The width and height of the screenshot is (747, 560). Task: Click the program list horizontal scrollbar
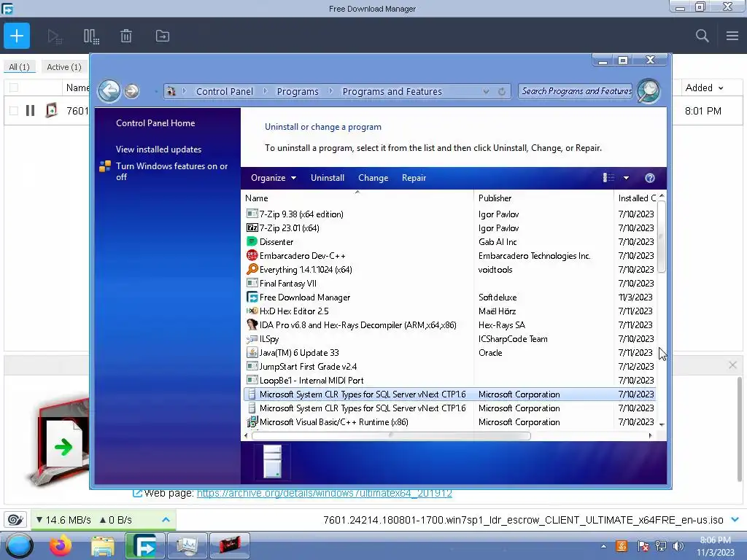tap(391, 435)
